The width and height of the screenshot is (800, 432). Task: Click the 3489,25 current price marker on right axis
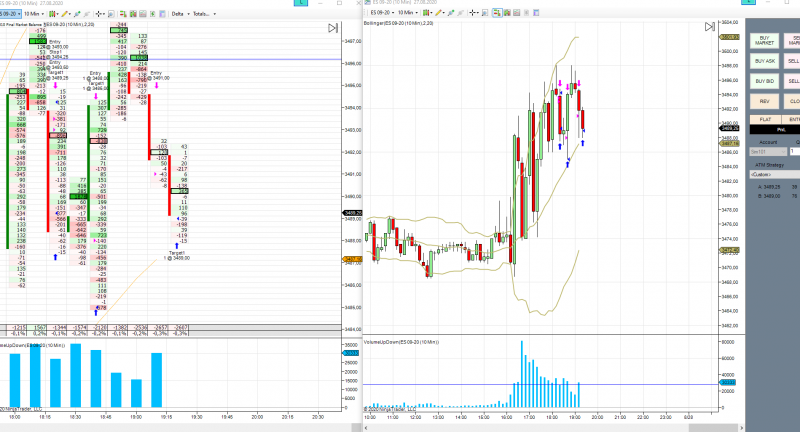tap(727, 128)
